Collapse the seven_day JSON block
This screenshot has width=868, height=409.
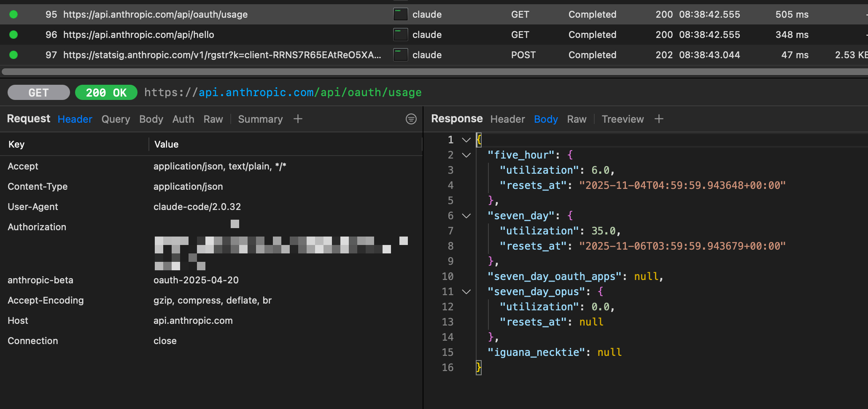[x=466, y=216]
